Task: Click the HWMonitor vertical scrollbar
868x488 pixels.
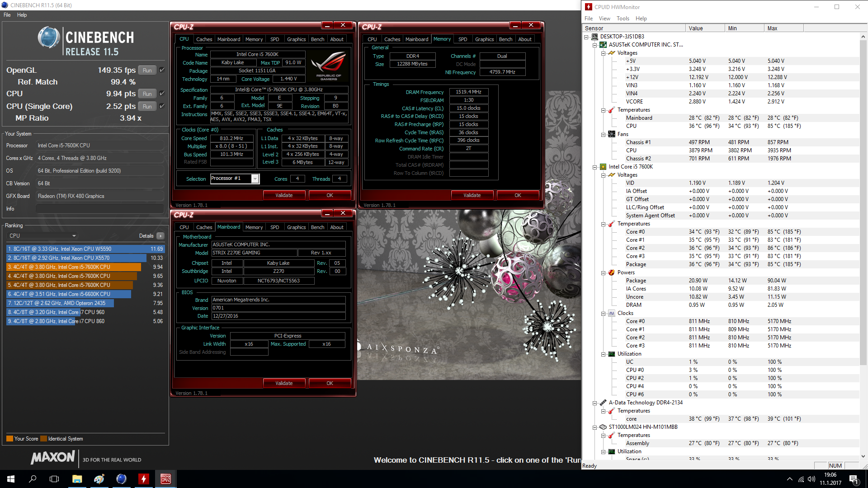Action: tap(863, 203)
